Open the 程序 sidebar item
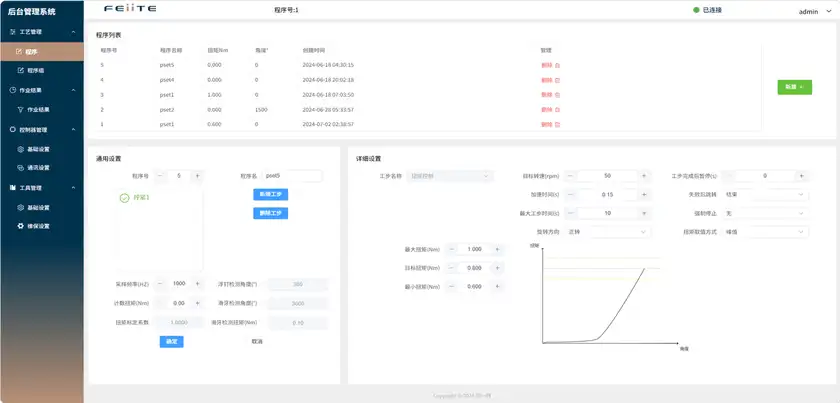840x403 pixels. [42, 52]
